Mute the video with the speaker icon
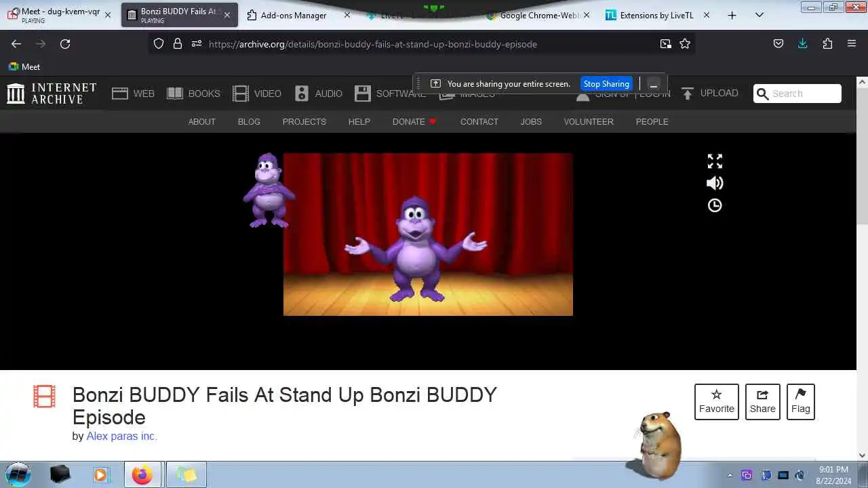 click(x=715, y=183)
